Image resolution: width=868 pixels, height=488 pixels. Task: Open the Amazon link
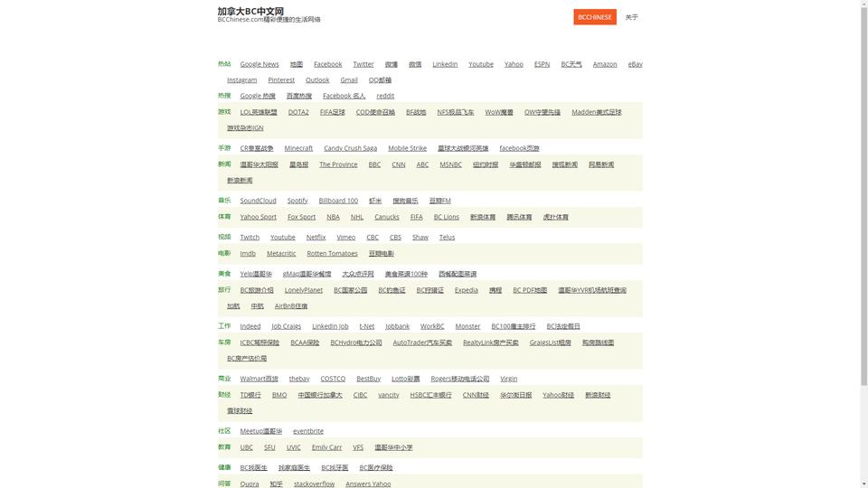605,64
